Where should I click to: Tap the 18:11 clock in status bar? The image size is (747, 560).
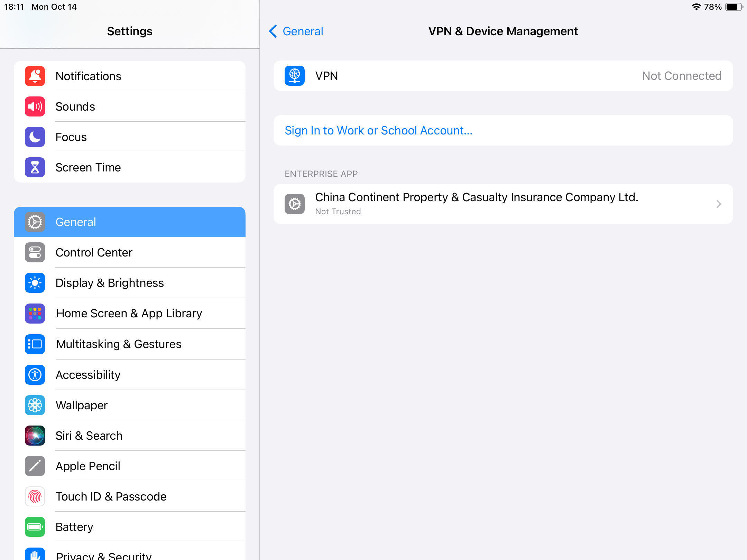(x=14, y=7)
